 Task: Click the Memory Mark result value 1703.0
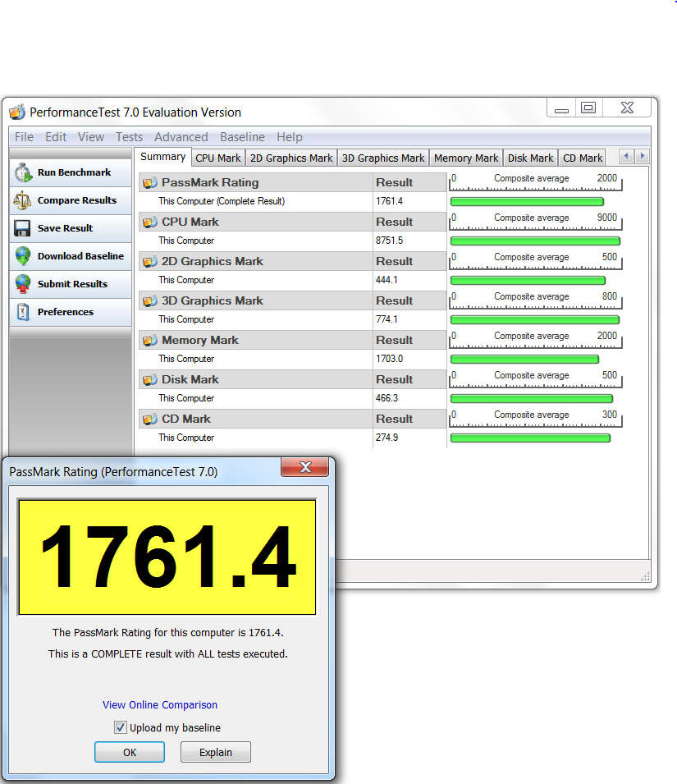389,359
